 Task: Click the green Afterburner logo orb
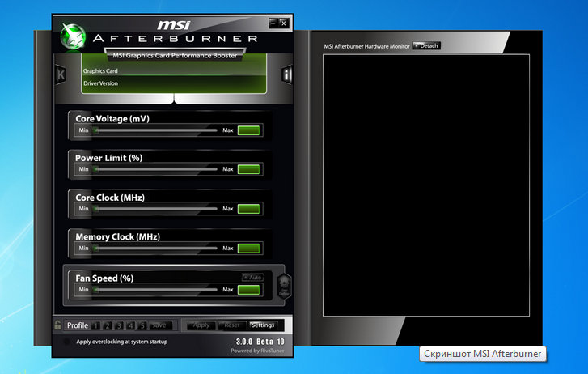click(73, 36)
